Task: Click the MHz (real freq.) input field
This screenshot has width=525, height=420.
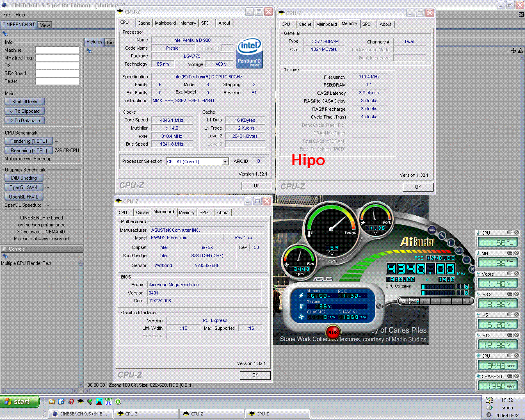Action: [x=57, y=58]
